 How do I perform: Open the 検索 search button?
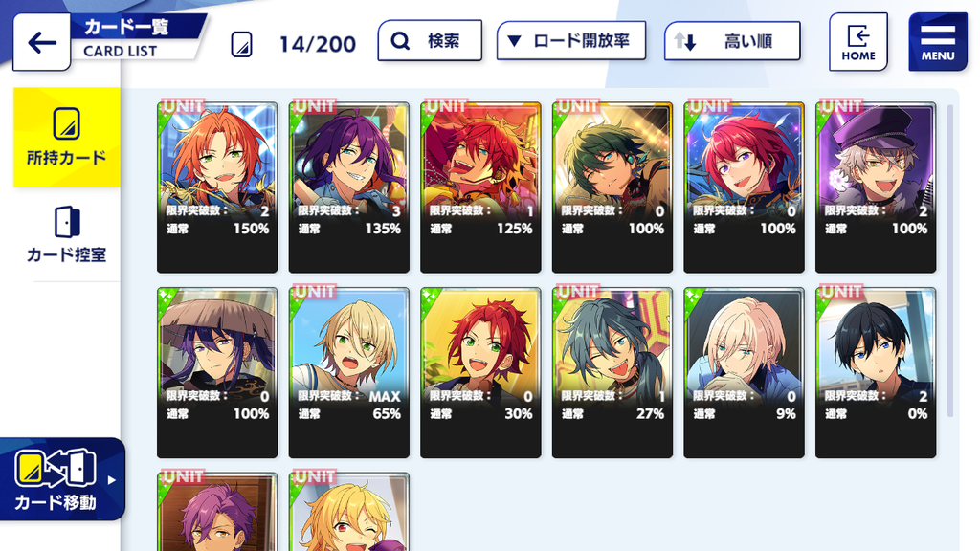pyautogui.click(x=430, y=41)
